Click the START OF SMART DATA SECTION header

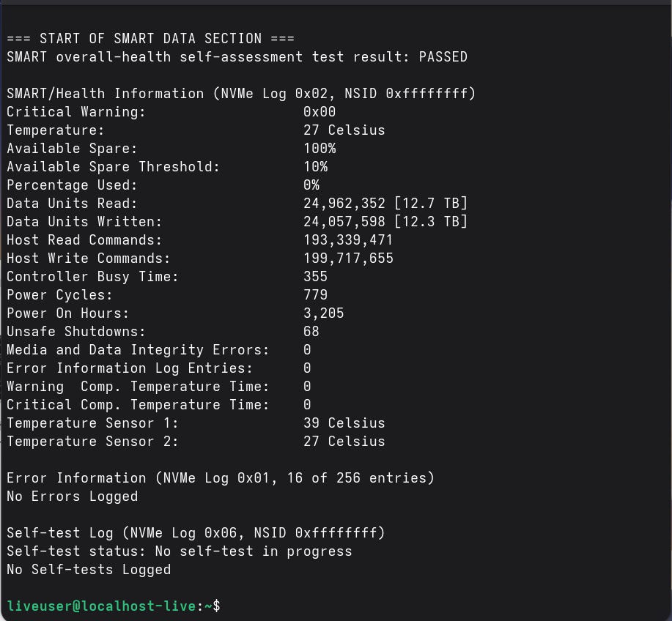(x=150, y=39)
